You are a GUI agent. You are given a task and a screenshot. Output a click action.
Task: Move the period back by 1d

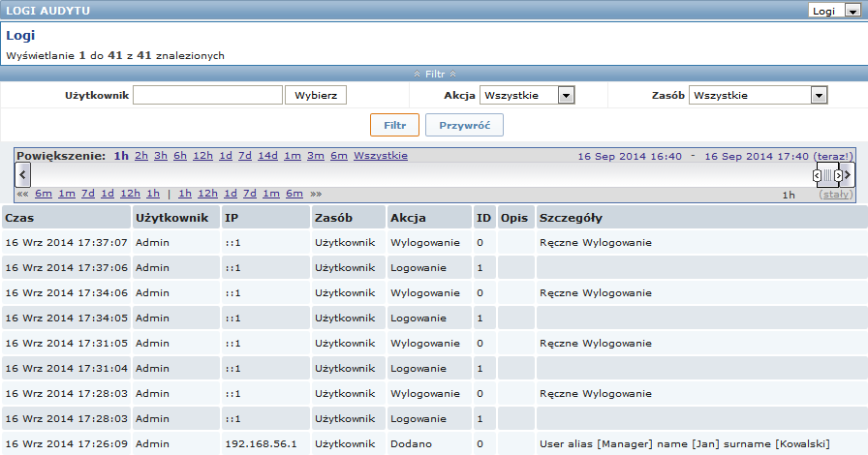(x=108, y=194)
